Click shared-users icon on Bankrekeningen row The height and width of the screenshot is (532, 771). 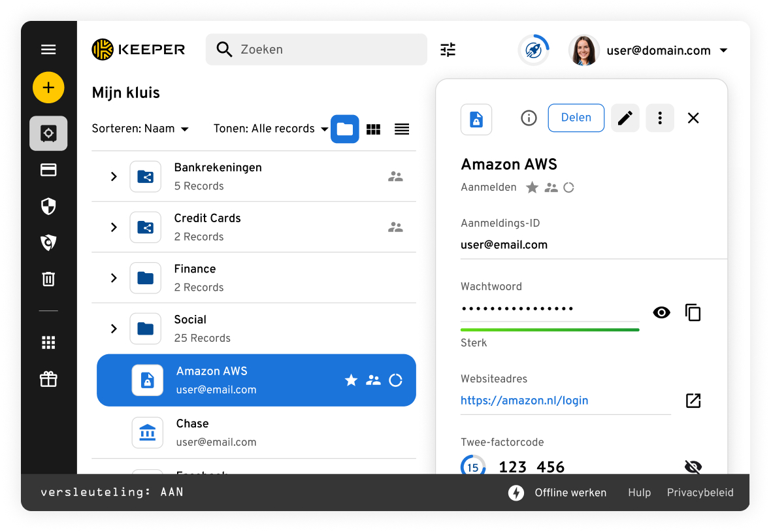click(395, 176)
